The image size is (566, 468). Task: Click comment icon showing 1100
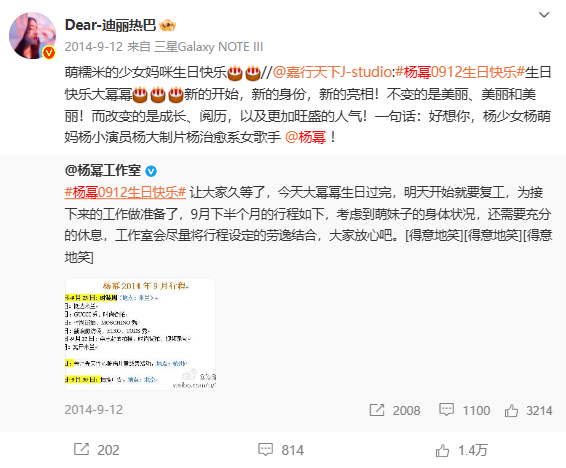(447, 410)
